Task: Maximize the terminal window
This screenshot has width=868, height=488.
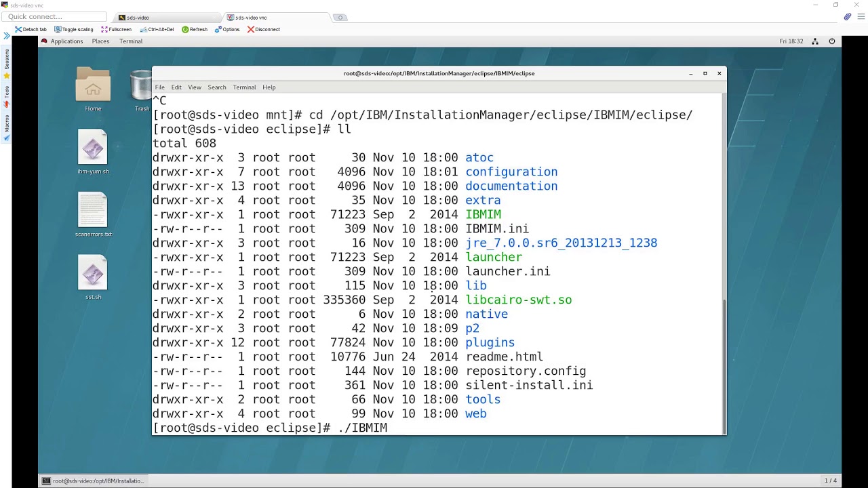Action: [x=705, y=73]
